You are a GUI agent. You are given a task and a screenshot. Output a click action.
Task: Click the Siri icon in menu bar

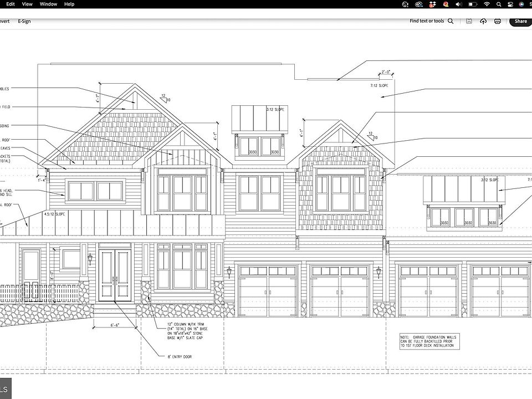pos(521,4)
